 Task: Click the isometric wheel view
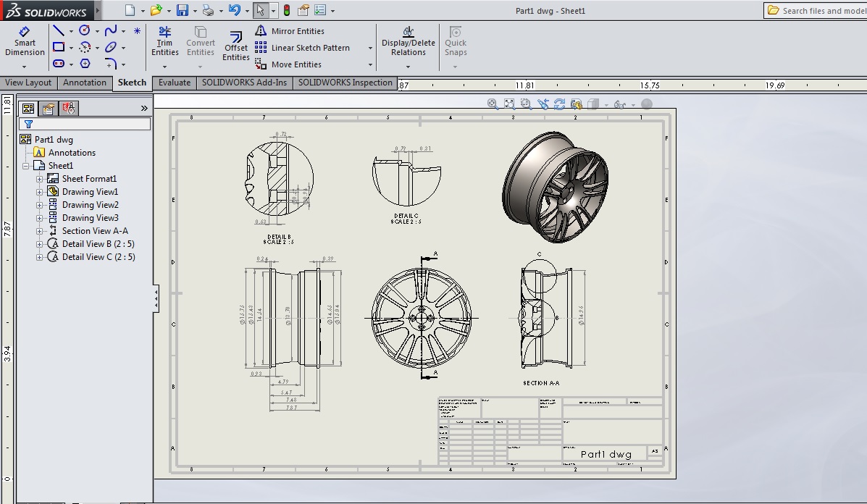point(555,187)
